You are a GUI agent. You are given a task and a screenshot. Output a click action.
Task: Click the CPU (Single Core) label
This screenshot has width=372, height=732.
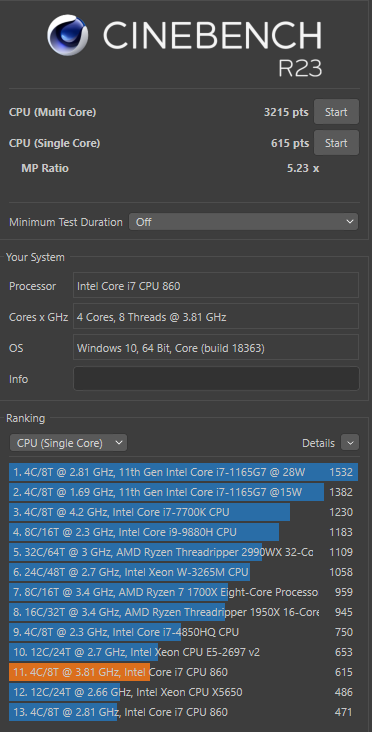click(x=54, y=143)
